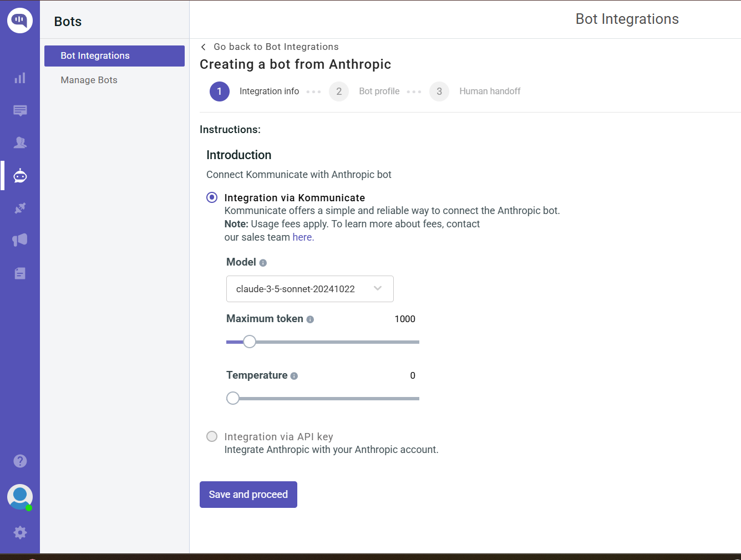Click the sales team 'here' link
Image resolution: width=741 pixels, height=560 pixels.
point(303,237)
